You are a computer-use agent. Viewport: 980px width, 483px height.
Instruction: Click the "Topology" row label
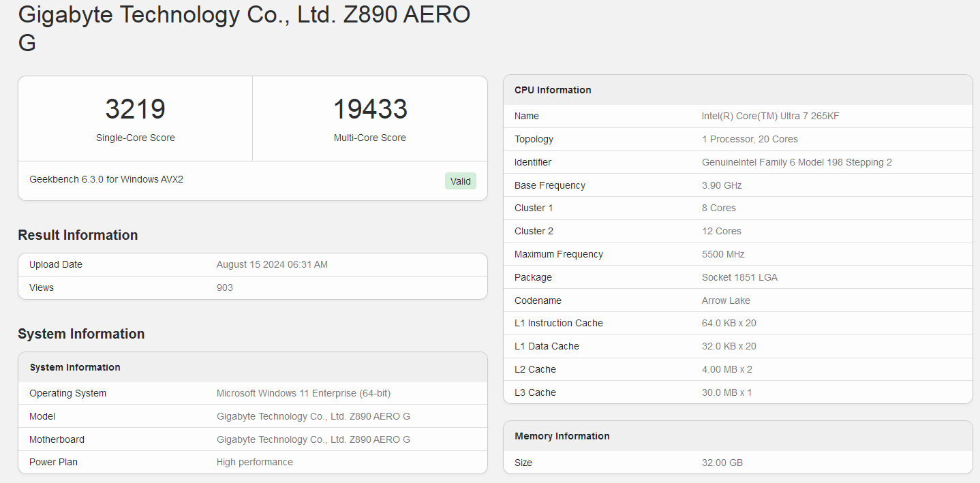point(534,139)
